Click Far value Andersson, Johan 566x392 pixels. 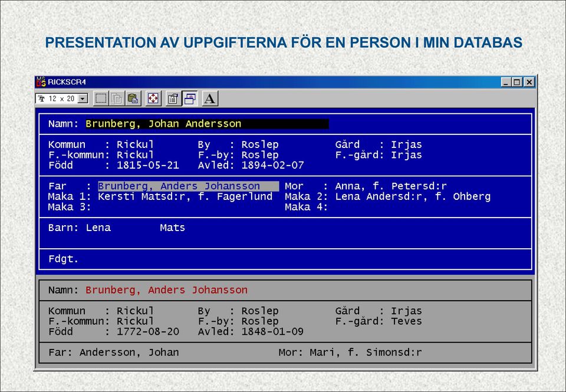(129, 353)
